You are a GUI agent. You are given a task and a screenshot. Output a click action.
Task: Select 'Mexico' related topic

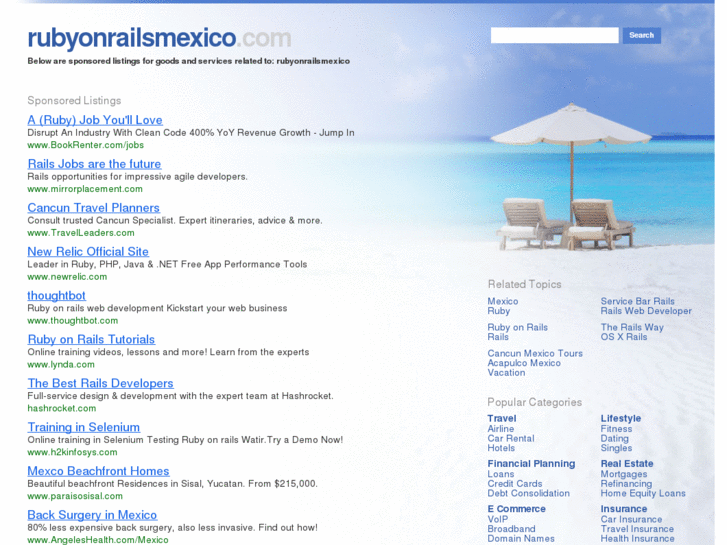pos(503,301)
